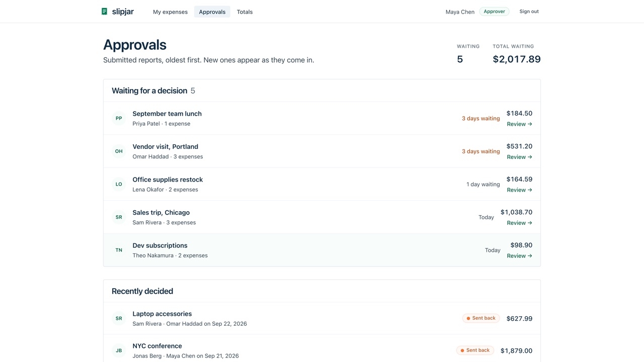This screenshot has height=362, width=644.
Task: Review the Office supplies restock report
Action: [519, 190]
